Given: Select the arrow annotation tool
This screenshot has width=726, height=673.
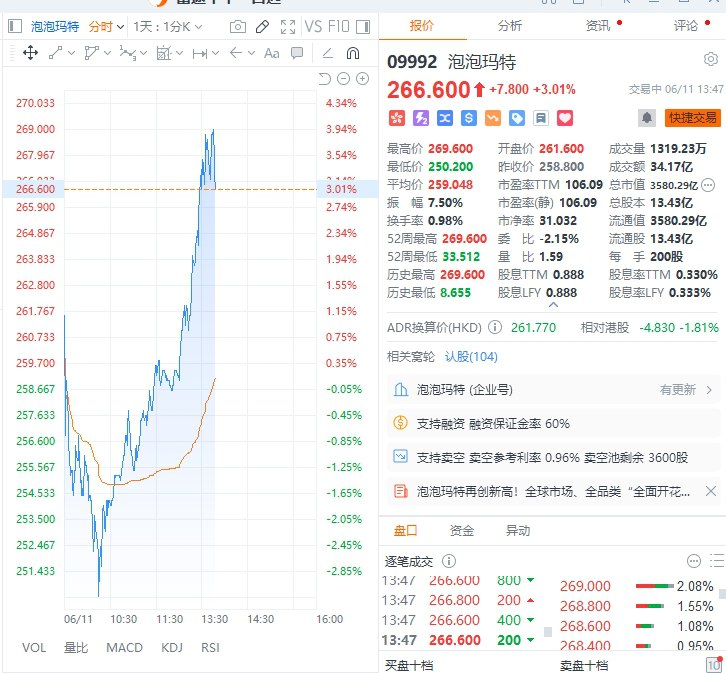Looking at the screenshot, I should coord(236,53).
